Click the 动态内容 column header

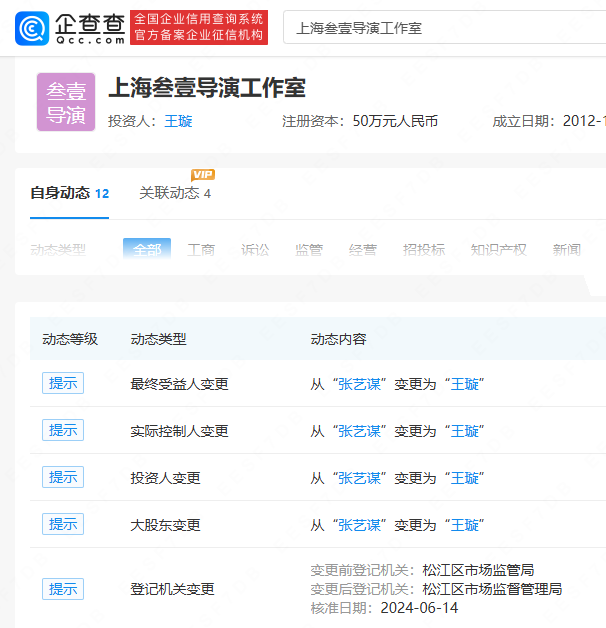(338, 339)
